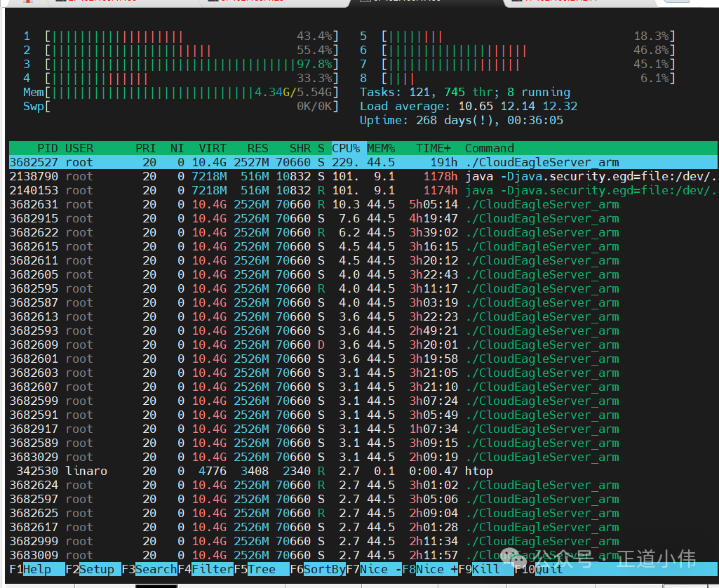The height and width of the screenshot is (588, 719).
Task: Open F2 Setup in htop
Action: (93, 569)
